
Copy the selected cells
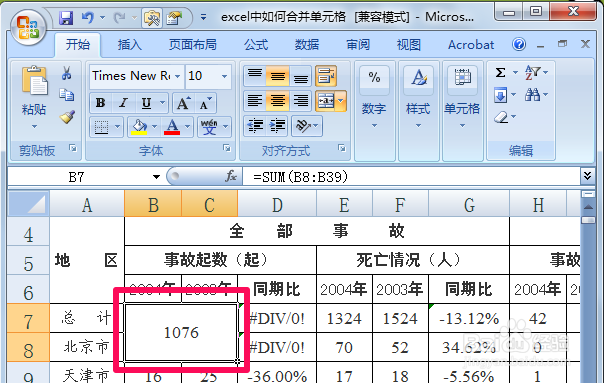[66, 94]
